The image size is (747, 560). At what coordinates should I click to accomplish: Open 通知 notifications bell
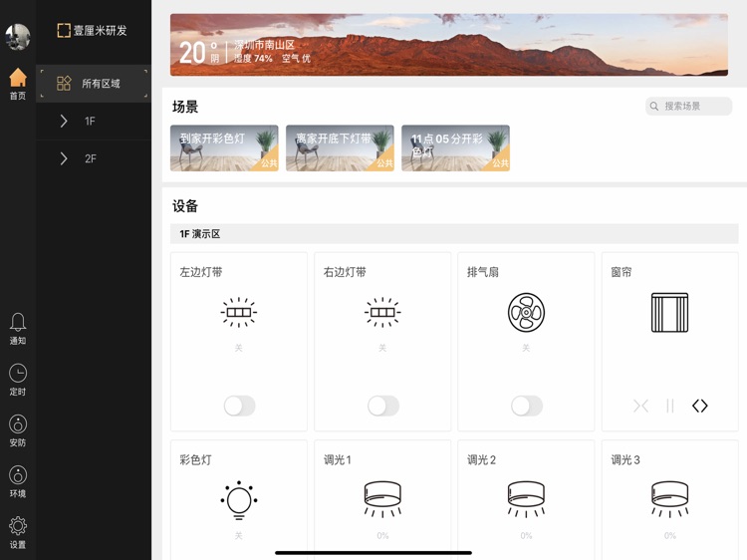pos(18,329)
